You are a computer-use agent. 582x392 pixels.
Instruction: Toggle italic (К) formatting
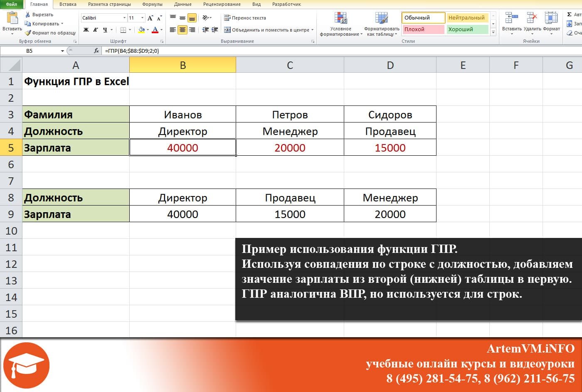(x=95, y=30)
